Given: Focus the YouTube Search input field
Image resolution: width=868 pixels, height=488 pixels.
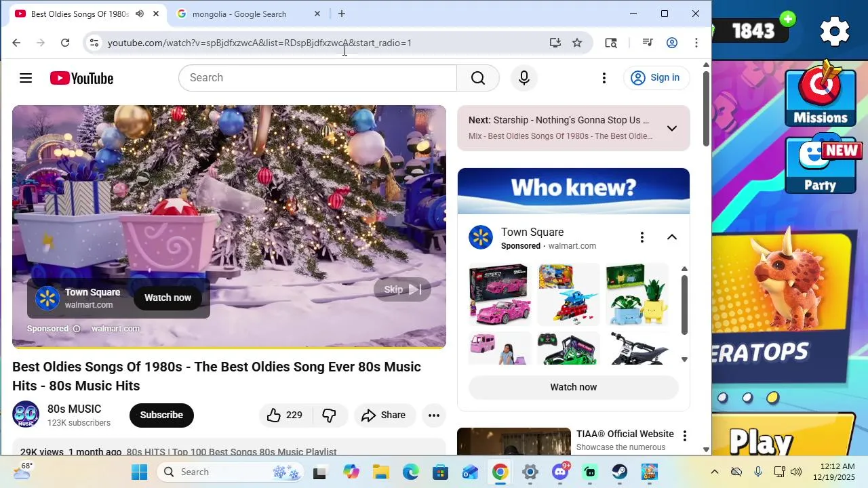Looking at the screenshot, I should (317, 78).
